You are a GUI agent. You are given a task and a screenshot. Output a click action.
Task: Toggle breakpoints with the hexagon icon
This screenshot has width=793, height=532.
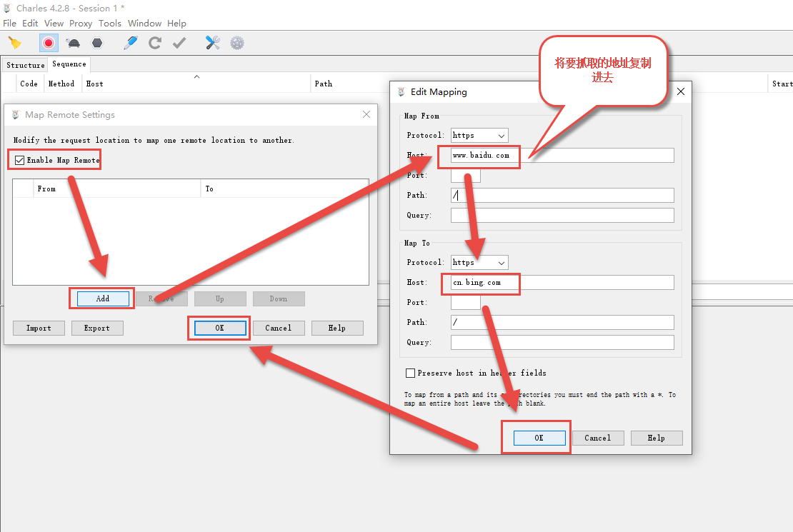pos(97,43)
